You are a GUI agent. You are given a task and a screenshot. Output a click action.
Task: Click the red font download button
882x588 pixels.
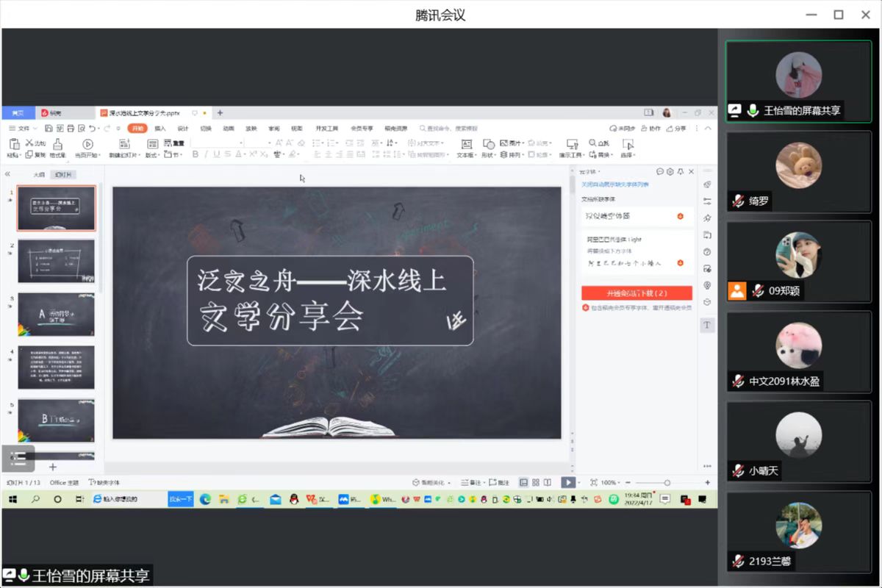(x=637, y=293)
